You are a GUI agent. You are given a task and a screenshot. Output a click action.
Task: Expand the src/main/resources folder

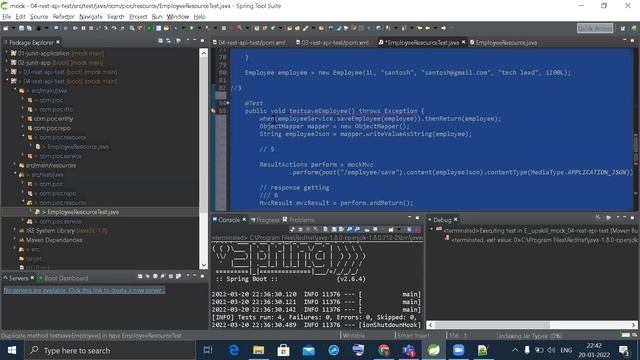(x=15, y=165)
